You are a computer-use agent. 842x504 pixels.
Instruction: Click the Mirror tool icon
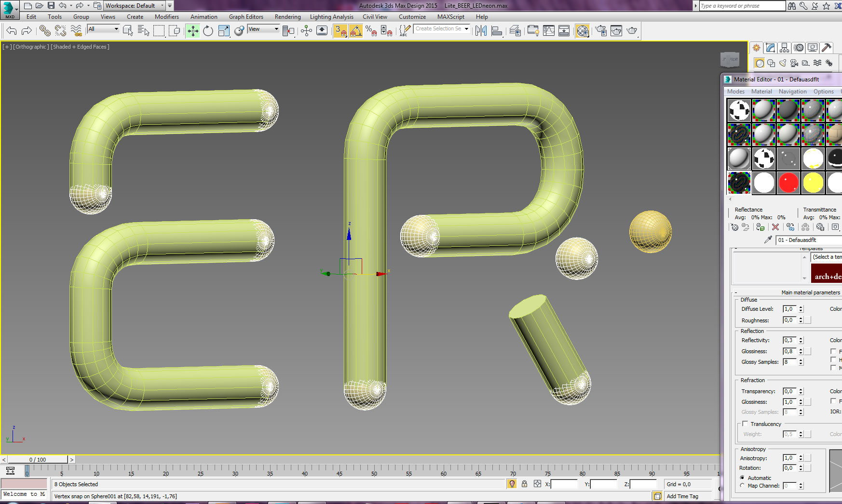(481, 31)
